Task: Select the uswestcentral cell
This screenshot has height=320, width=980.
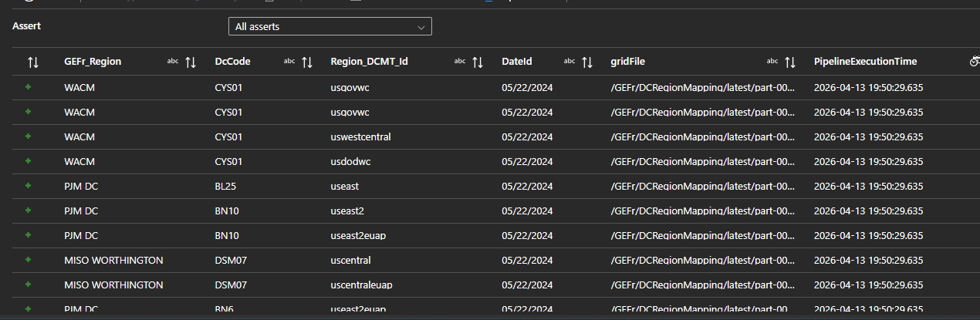Action: [x=360, y=137]
